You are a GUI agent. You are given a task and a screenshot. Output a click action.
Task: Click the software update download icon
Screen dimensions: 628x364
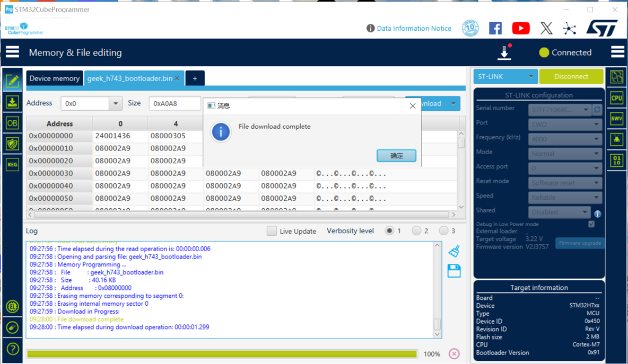point(504,52)
